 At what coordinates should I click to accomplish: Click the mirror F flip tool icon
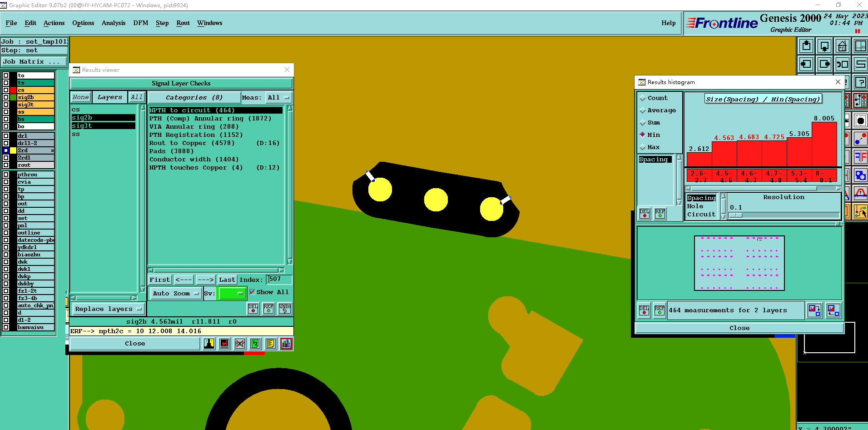(860, 157)
